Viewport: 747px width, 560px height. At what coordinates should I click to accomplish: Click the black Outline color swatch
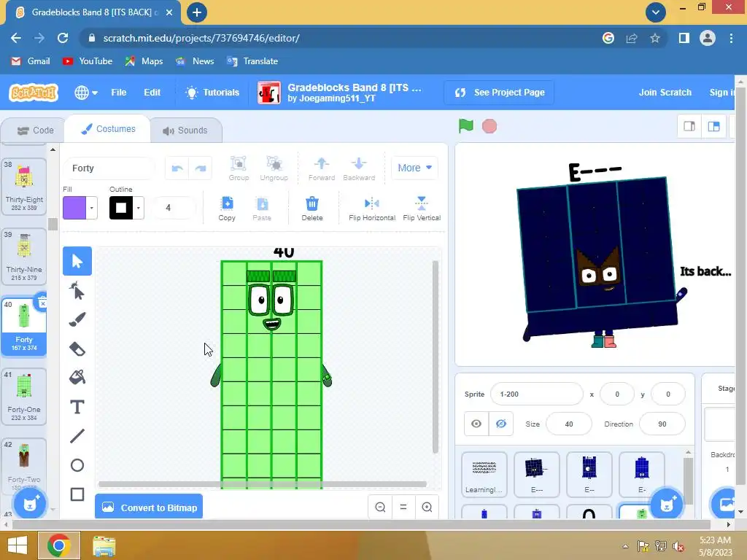[121, 208]
